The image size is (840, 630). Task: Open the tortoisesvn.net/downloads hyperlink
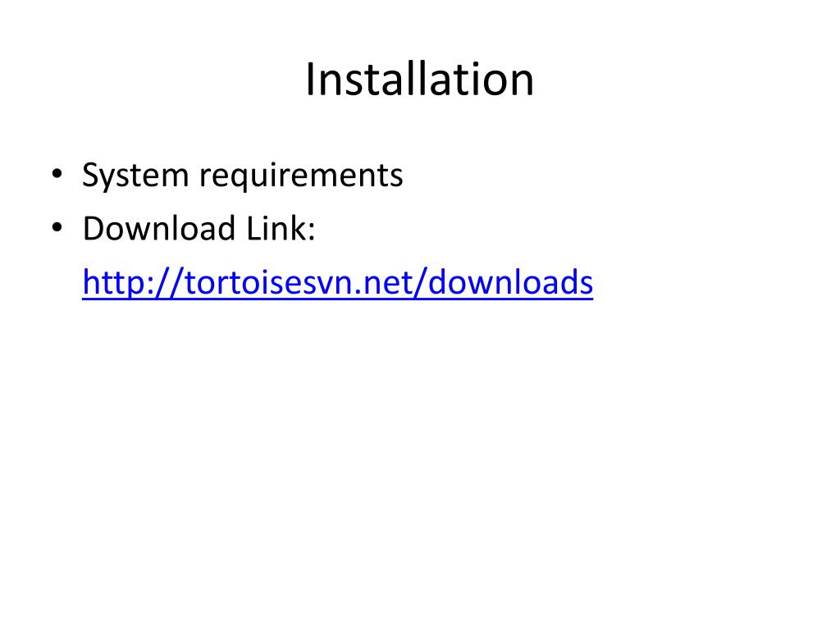[337, 282]
